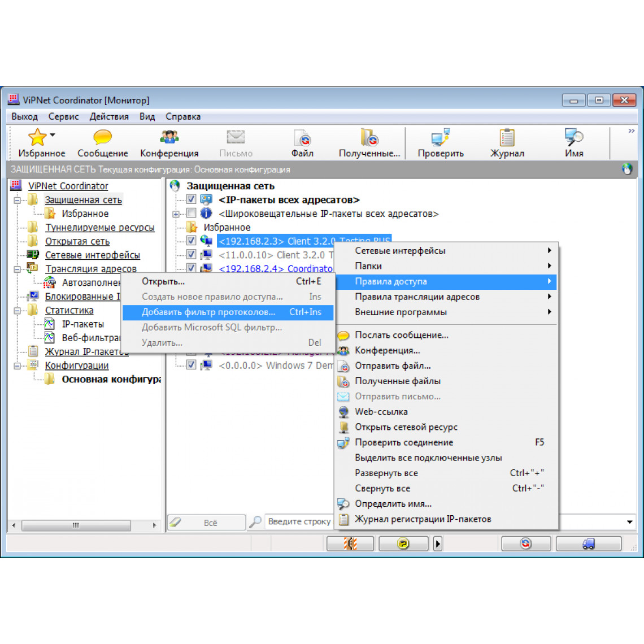The width and height of the screenshot is (644, 644).
Task: Open the Справка menu
Action: pyautogui.click(x=183, y=116)
